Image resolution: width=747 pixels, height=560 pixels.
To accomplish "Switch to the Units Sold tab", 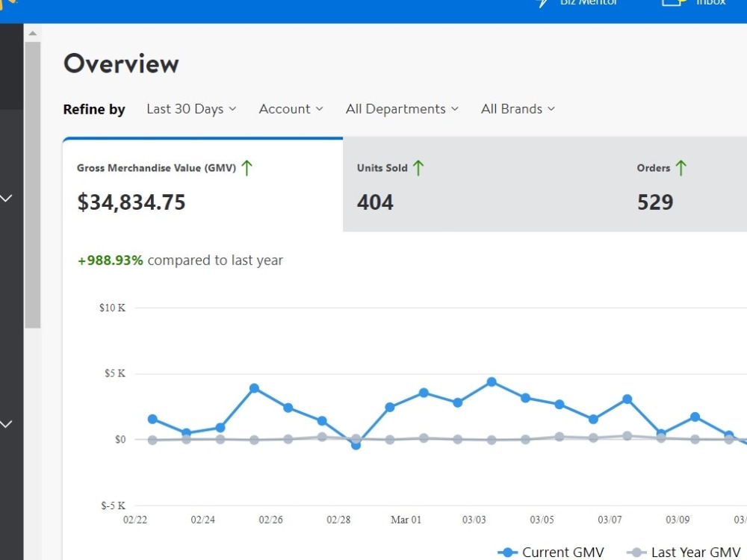I will 483,184.
